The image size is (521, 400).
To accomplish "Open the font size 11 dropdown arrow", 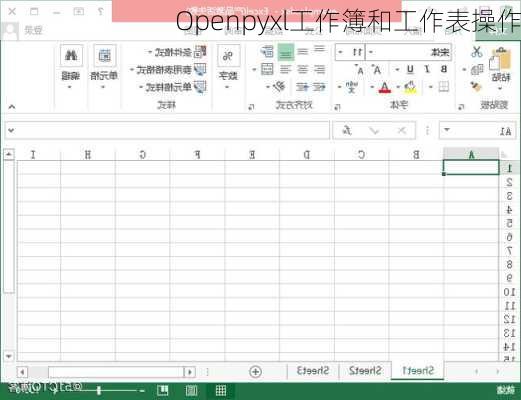I will point(340,52).
